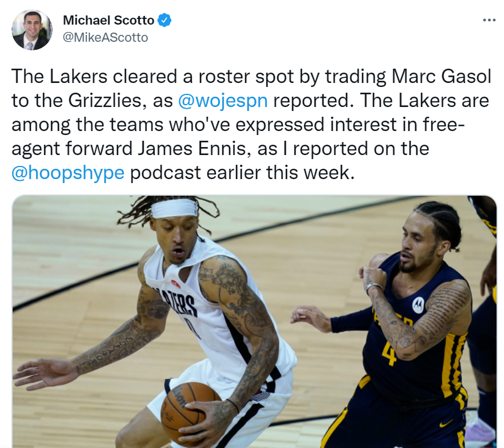Click the yellow number 4 on the jersey
Image resolution: width=504 pixels, height=448 pixels.
pyautogui.click(x=389, y=354)
